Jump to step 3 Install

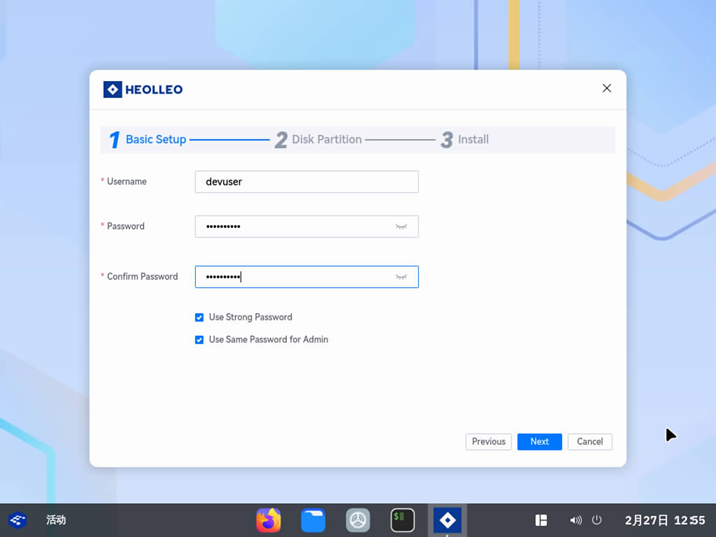465,140
